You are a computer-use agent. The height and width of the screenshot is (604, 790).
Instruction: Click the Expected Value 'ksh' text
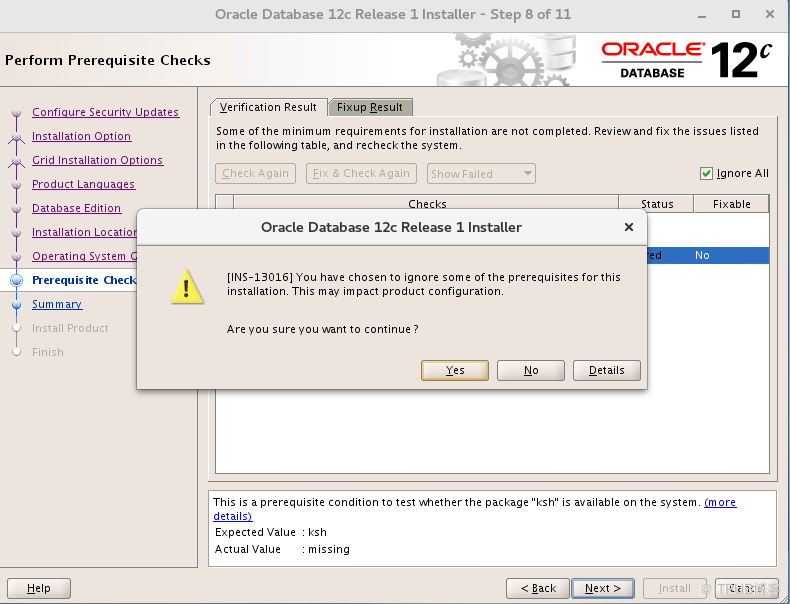317,532
